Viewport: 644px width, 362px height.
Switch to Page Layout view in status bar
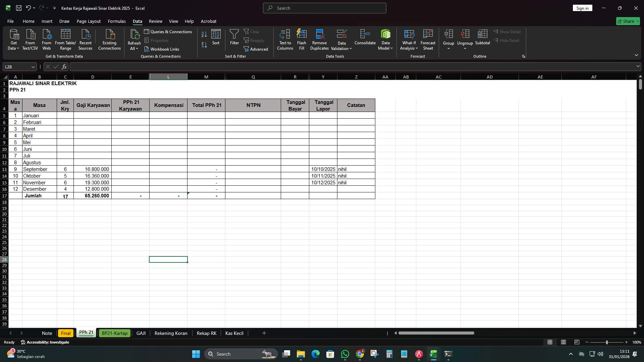[563, 342]
